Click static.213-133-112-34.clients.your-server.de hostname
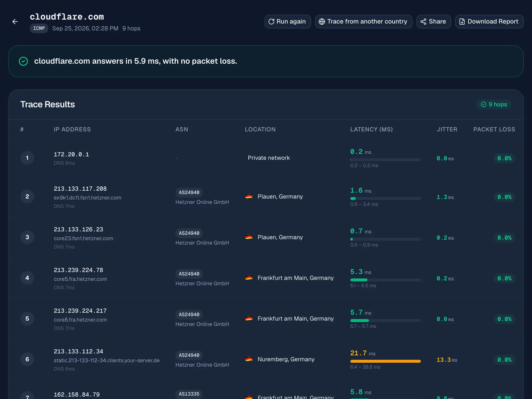The height and width of the screenshot is (399, 532). coord(107,361)
